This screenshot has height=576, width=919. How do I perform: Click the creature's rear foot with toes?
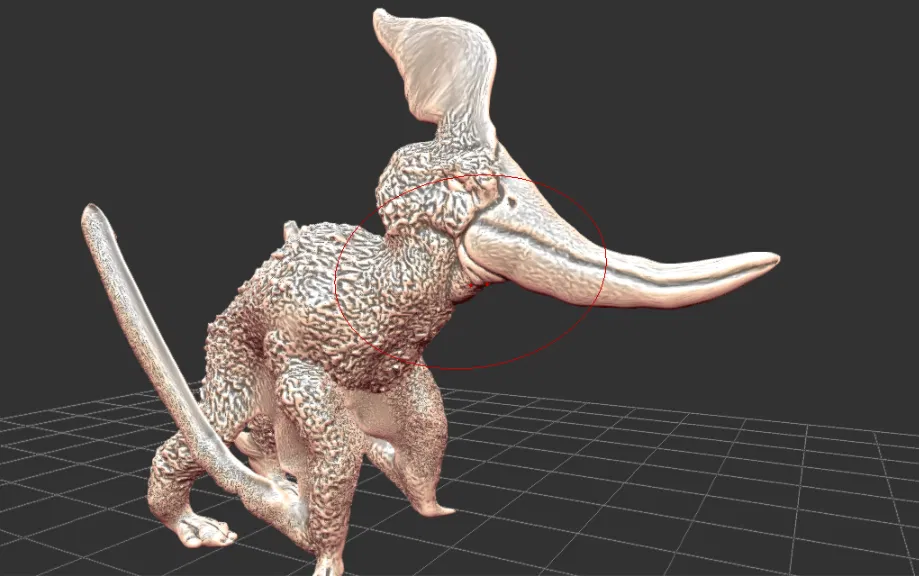203,531
